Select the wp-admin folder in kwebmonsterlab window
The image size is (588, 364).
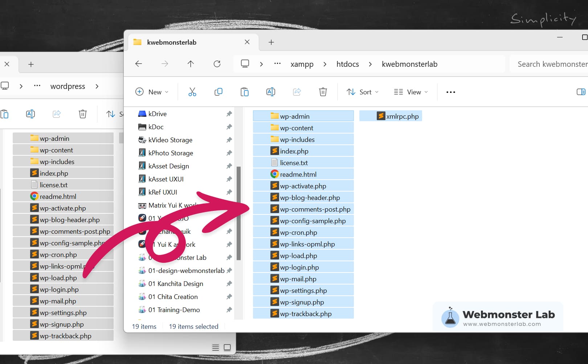pos(303,116)
